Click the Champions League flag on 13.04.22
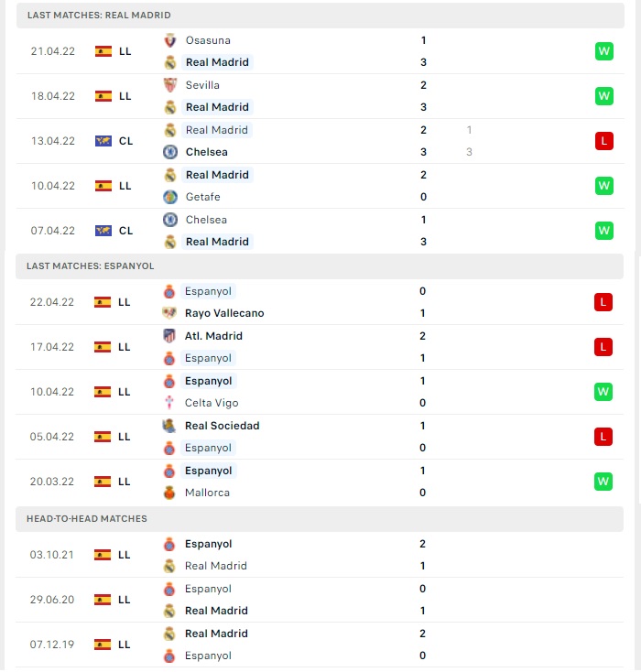 (103, 141)
